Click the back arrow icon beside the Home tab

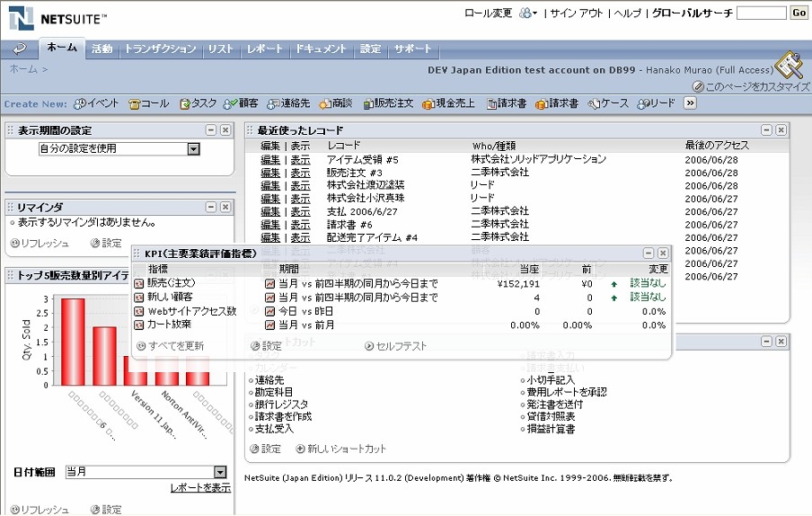[20, 49]
